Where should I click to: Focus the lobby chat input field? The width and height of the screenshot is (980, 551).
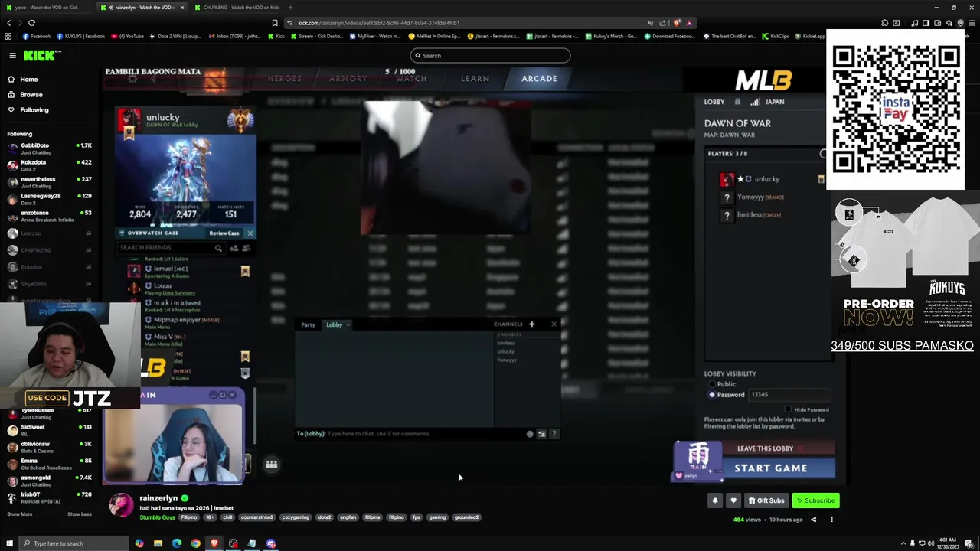(410, 434)
